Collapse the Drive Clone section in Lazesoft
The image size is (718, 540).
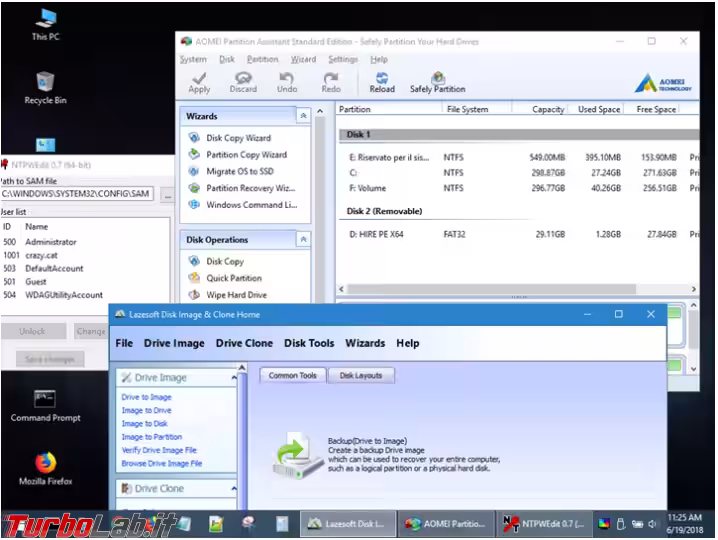[x=234, y=489]
